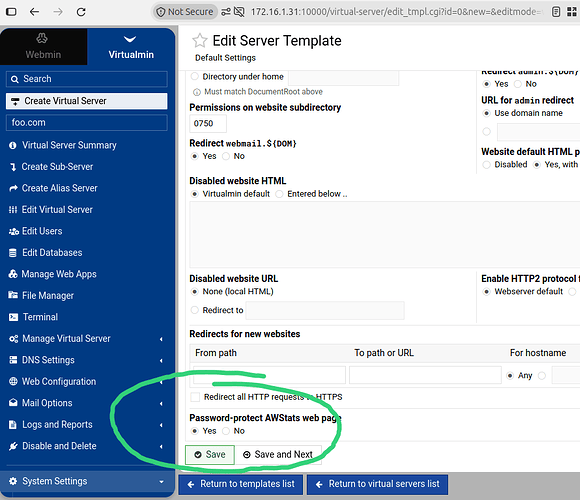Screen dimensions: 580x500
Task: Open browser extensions grid icon
Action: point(572,12)
